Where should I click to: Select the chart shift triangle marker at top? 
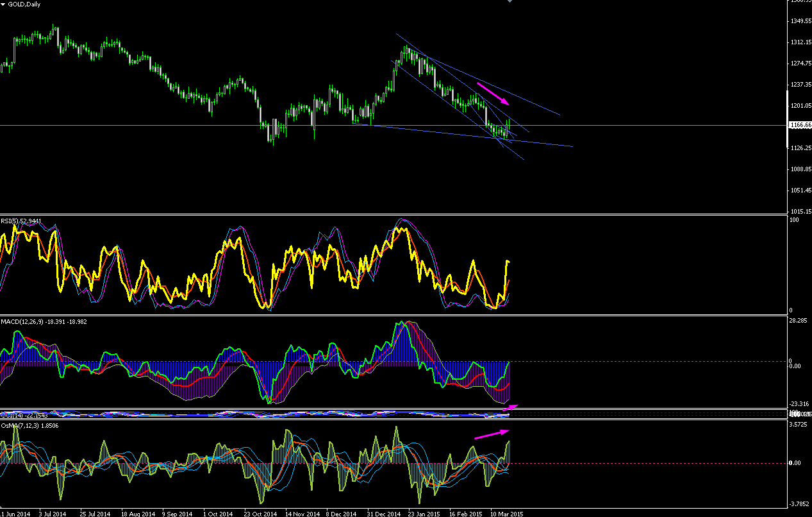(510, 1)
